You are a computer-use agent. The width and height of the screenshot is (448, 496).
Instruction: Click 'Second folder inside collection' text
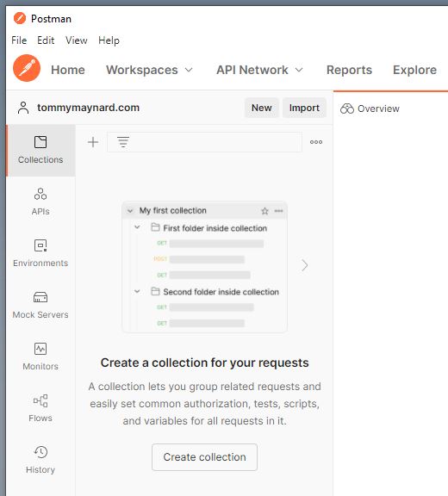coord(221,292)
